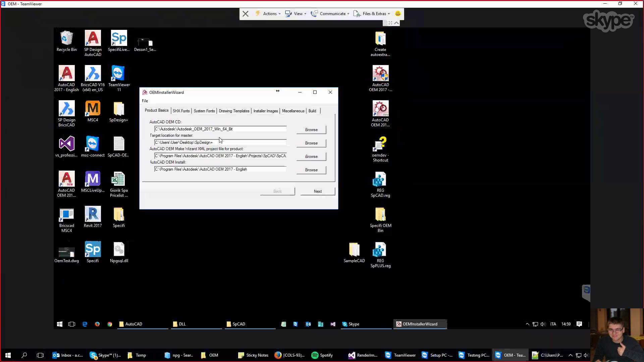
Task: Open File menu in OEMInstallerWizard
Action: pyautogui.click(x=145, y=101)
